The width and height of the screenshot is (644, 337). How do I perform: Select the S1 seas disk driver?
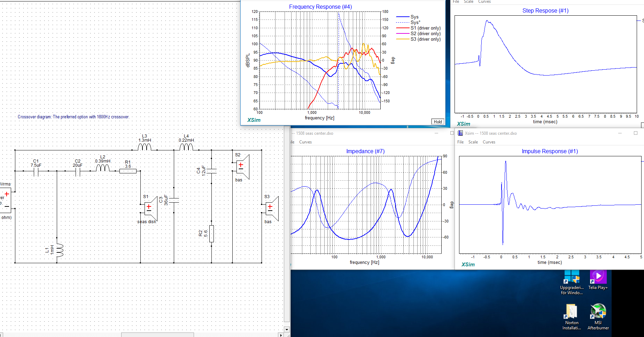pos(150,209)
